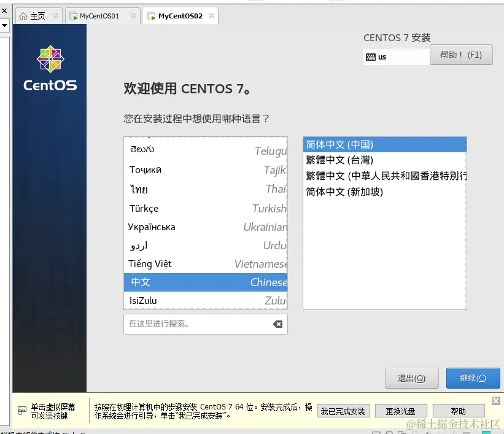
Task: Open the 主页 home tab
Action: [x=38, y=16]
